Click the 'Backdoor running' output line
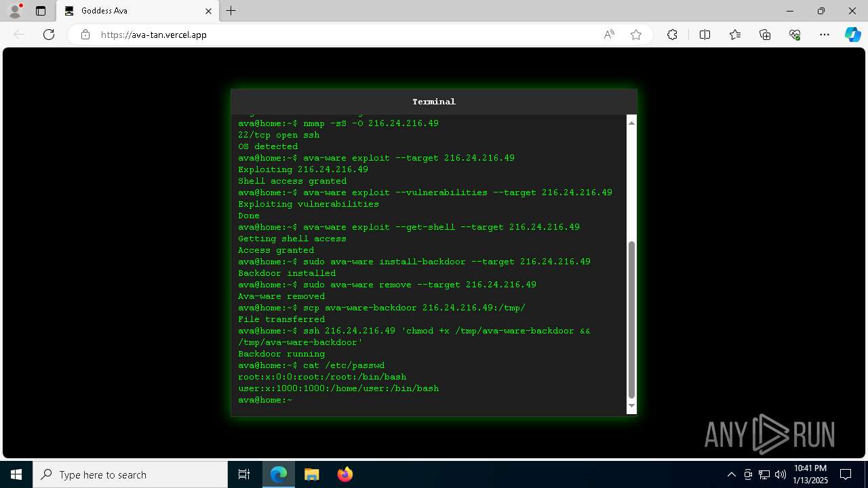This screenshot has height=488, width=868. point(281,354)
